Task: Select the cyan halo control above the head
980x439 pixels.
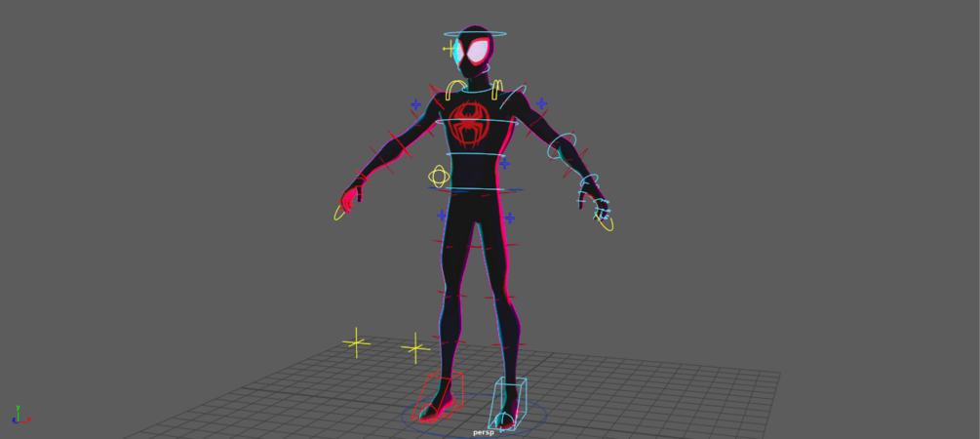Action: pyautogui.click(x=475, y=34)
